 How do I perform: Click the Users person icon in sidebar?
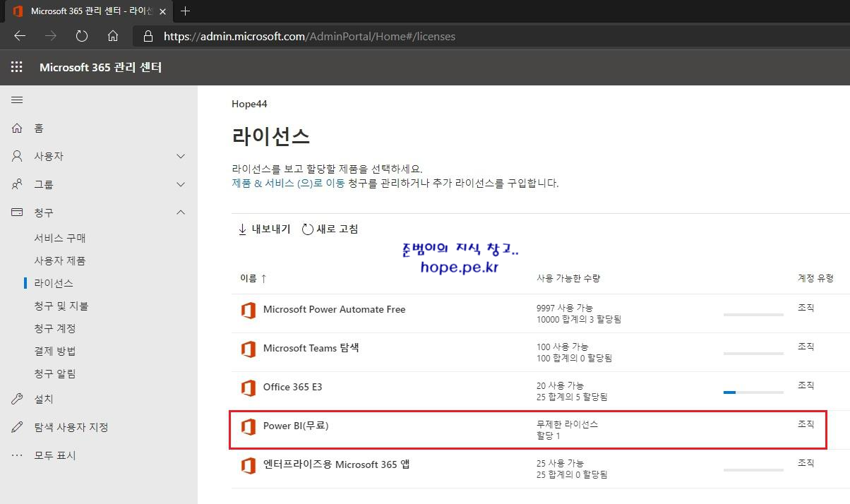click(17, 156)
